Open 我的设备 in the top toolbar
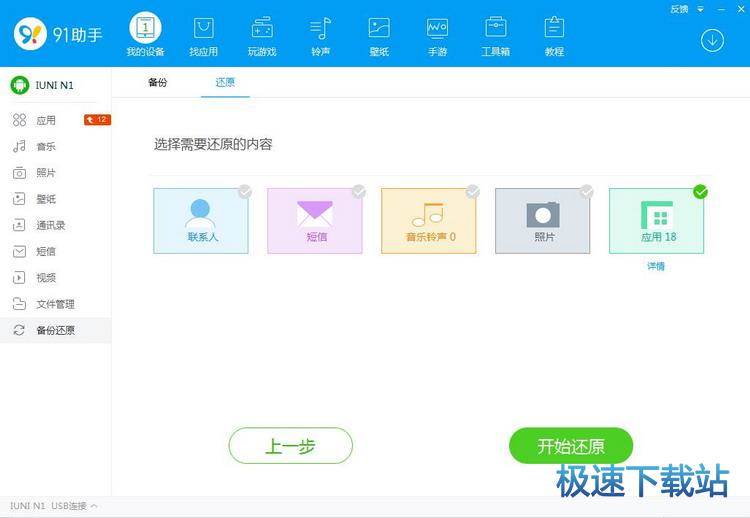Viewport: 750px width, 518px height. pyautogui.click(x=145, y=34)
